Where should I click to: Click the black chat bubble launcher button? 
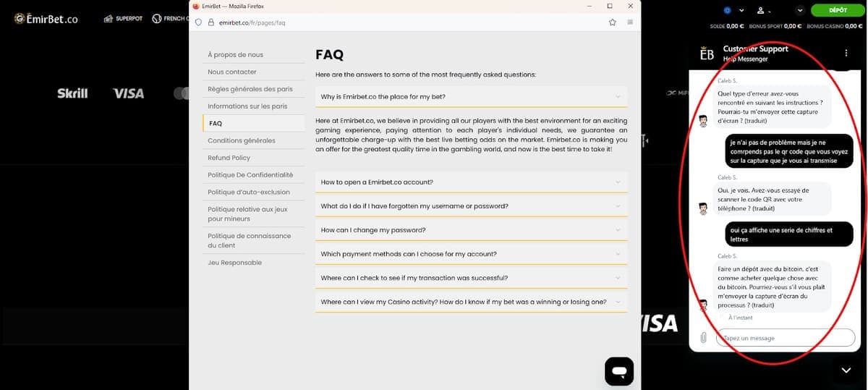pyautogui.click(x=619, y=371)
